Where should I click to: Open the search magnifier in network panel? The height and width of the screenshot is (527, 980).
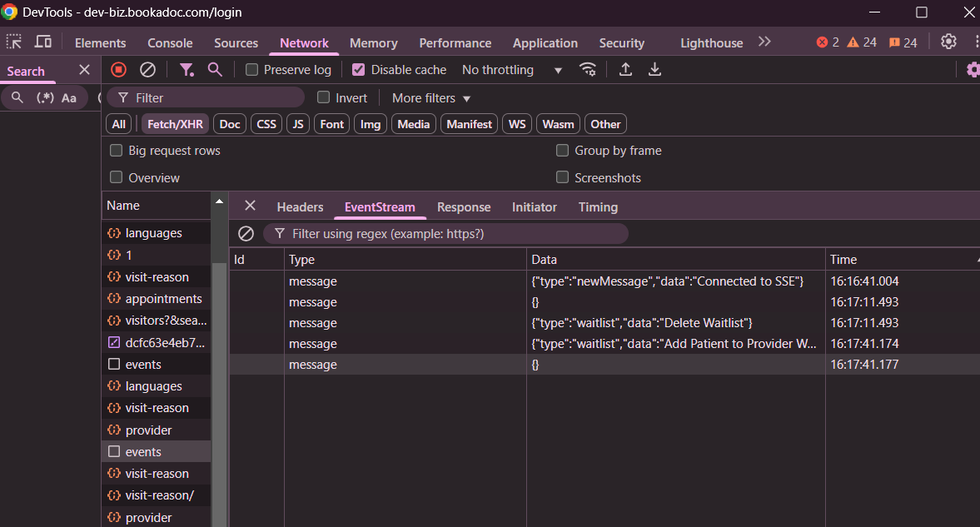click(215, 70)
